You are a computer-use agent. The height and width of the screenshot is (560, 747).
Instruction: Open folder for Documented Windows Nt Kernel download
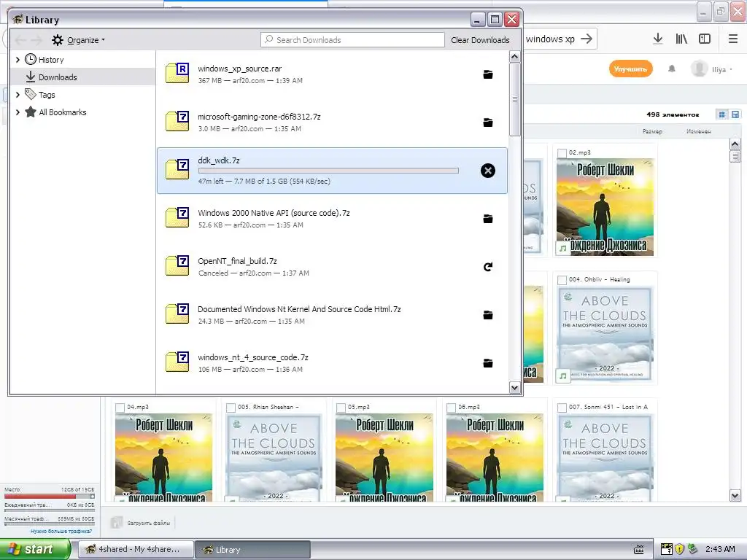(488, 315)
